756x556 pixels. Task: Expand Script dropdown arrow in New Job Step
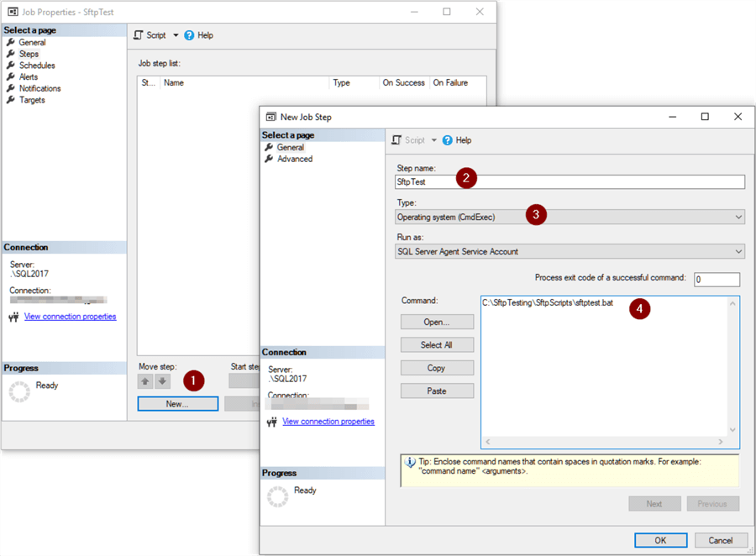coord(434,140)
